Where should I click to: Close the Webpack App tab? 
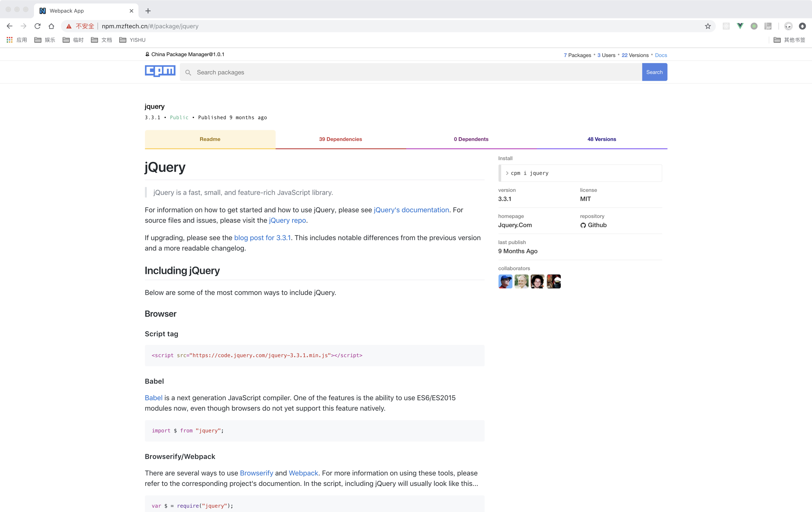[x=131, y=11]
